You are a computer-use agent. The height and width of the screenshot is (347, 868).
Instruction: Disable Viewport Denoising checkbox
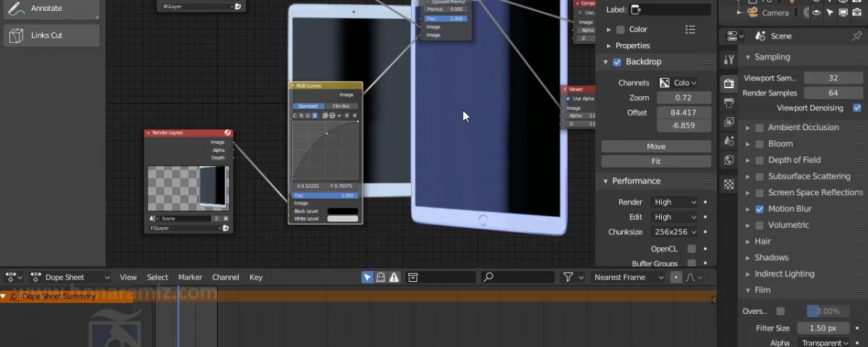pyautogui.click(x=857, y=108)
